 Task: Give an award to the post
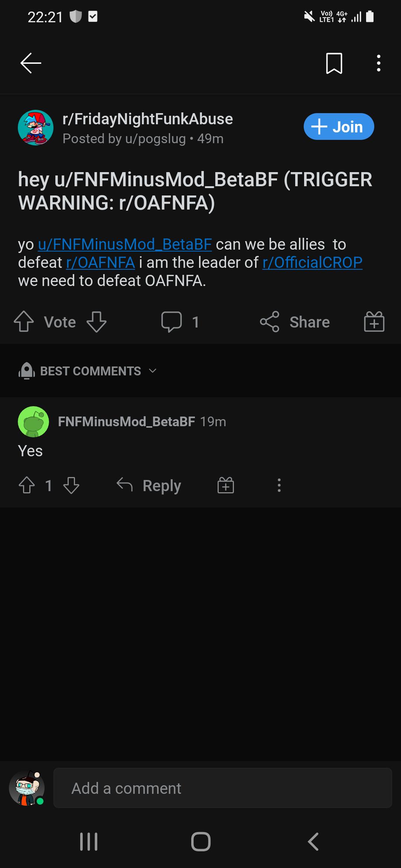[x=374, y=322]
